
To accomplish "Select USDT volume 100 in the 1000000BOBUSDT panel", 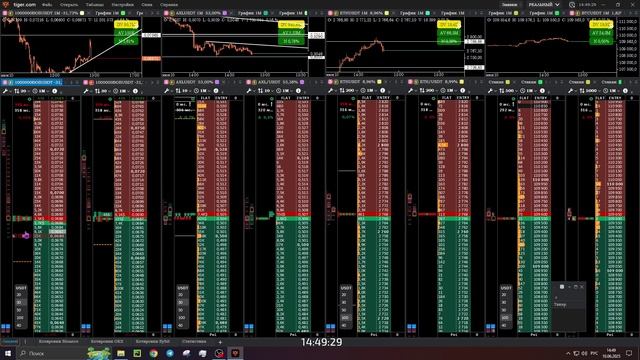I will pyautogui.click(x=20, y=318).
